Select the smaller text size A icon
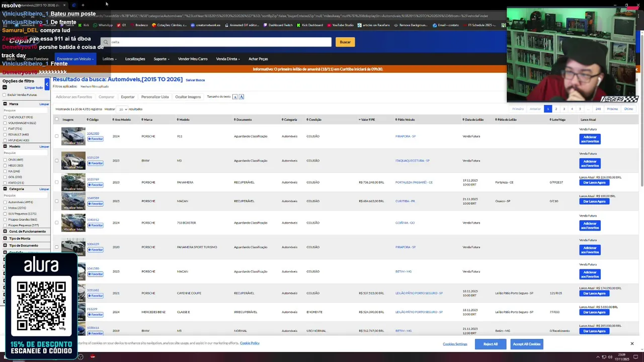Viewport: 644px width, 362px height. [235, 97]
